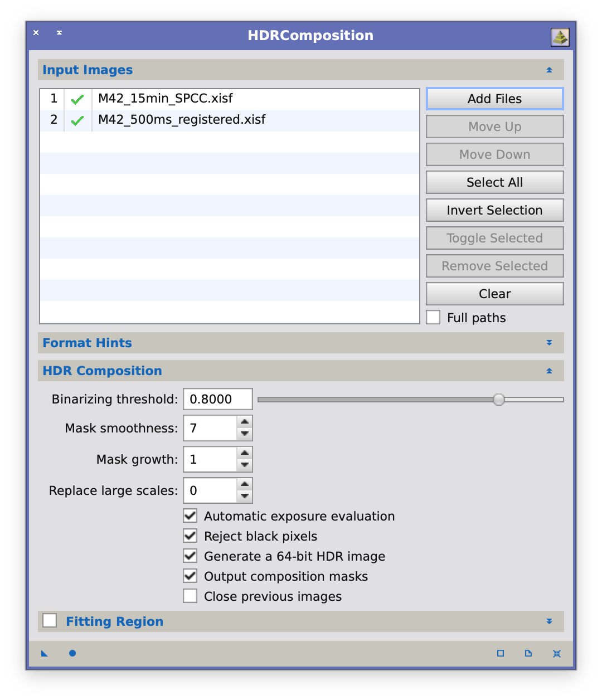Collapse the Input Images section
This screenshot has width=602, height=700.
coord(549,70)
